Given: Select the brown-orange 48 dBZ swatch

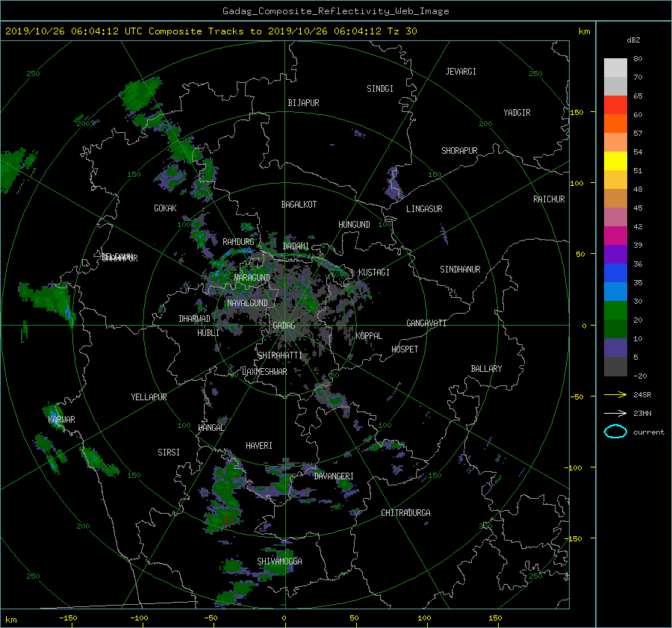Looking at the screenshot, I should coord(615,198).
